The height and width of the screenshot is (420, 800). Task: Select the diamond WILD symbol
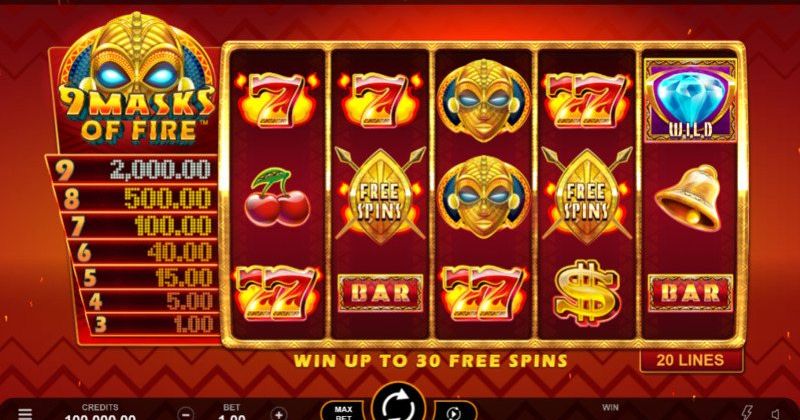click(690, 100)
